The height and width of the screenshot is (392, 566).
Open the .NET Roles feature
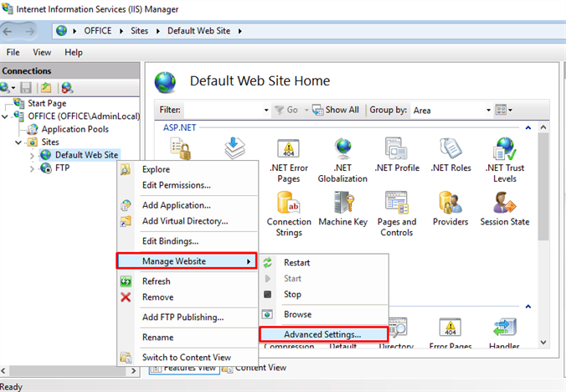pos(450,155)
